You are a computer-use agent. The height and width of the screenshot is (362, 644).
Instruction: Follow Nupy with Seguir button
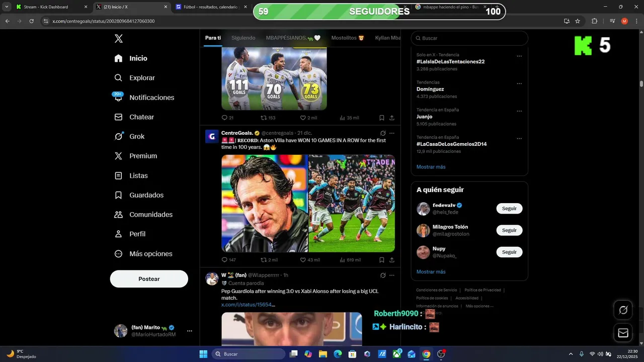coord(509,252)
